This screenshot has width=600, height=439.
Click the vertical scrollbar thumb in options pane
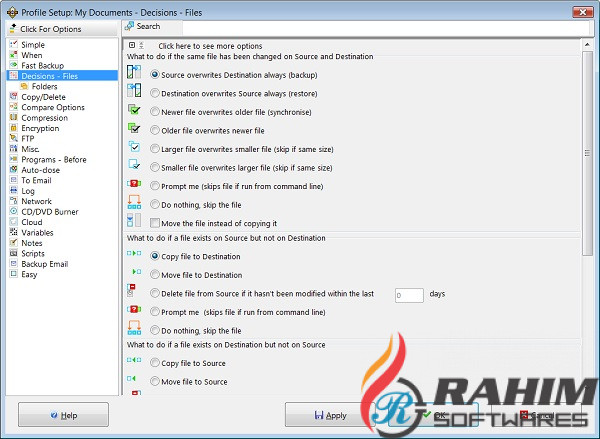587,153
